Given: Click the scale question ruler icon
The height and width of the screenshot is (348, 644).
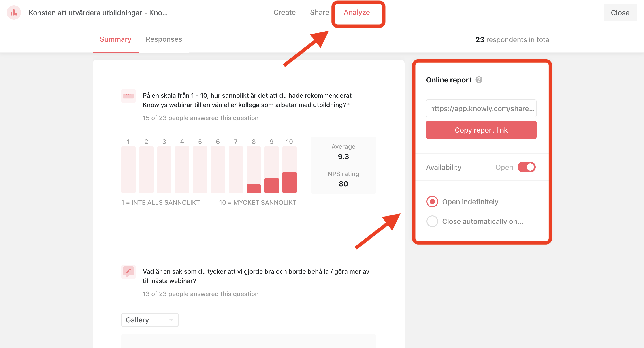Looking at the screenshot, I should pyautogui.click(x=128, y=96).
